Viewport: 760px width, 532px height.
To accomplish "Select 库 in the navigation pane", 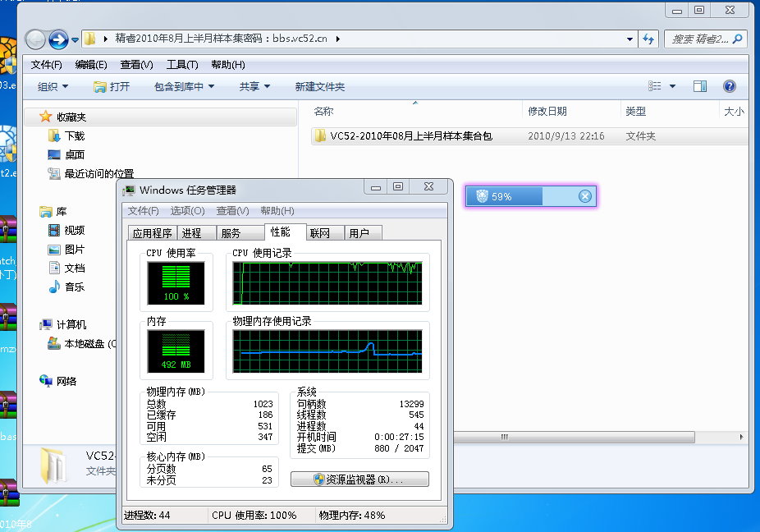I will point(62,212).
